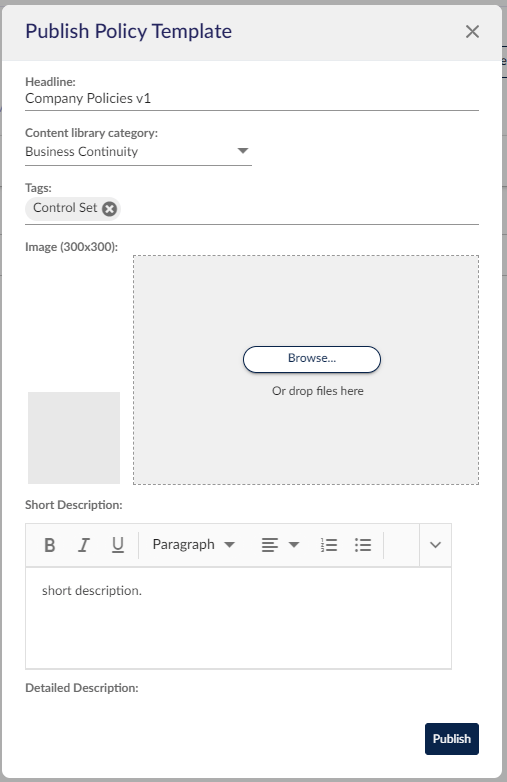This screenshot has height=782, width=507.
Task: Insert a numbered list
Action: pyautogui.click(x=329, y=545)
